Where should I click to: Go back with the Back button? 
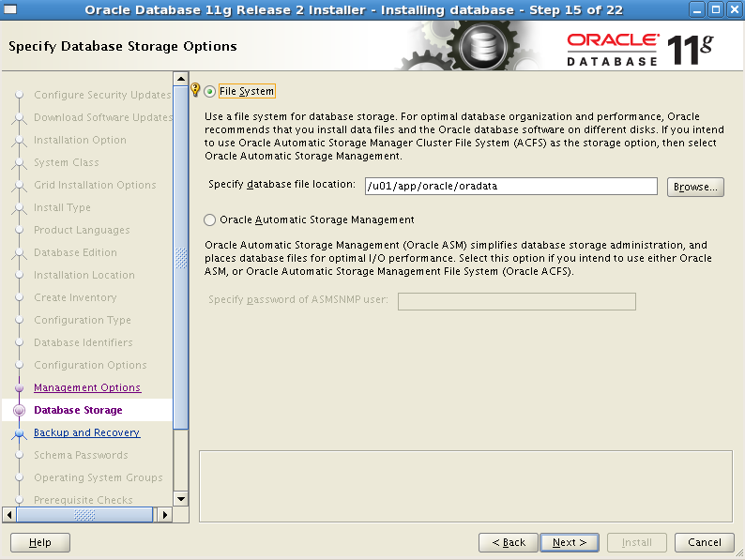coord(509,542)
